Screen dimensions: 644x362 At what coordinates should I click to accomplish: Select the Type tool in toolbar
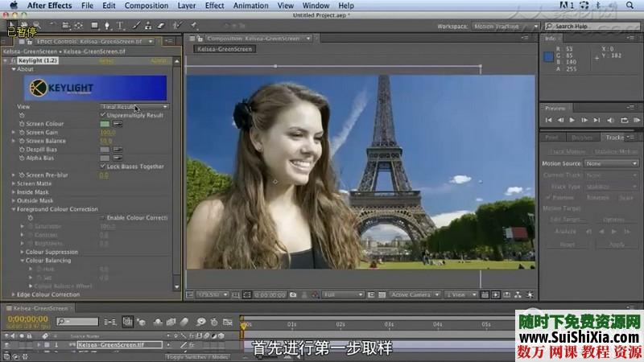click(120, 26)
